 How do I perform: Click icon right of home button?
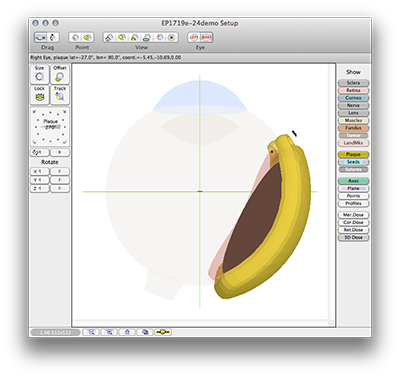[x=145, y=332]
